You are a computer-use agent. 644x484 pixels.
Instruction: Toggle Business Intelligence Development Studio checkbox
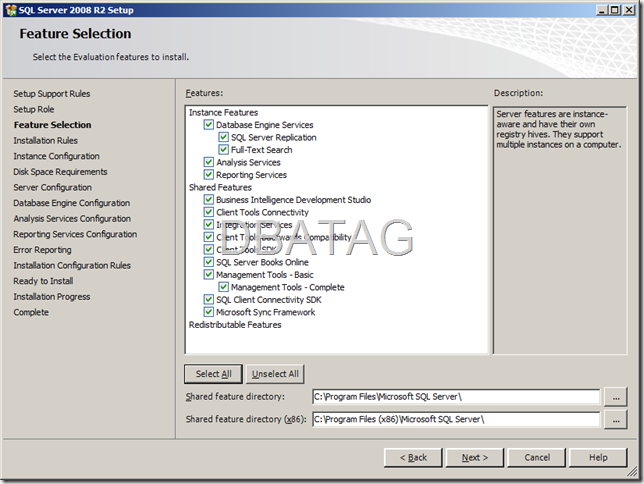coord(209,200)
